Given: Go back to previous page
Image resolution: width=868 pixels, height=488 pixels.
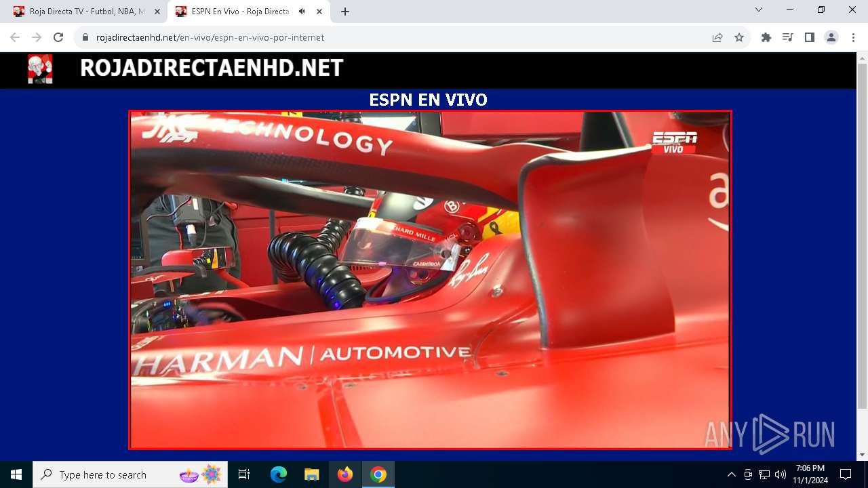Looking at the screenshot, I should (x=15, y=37).
